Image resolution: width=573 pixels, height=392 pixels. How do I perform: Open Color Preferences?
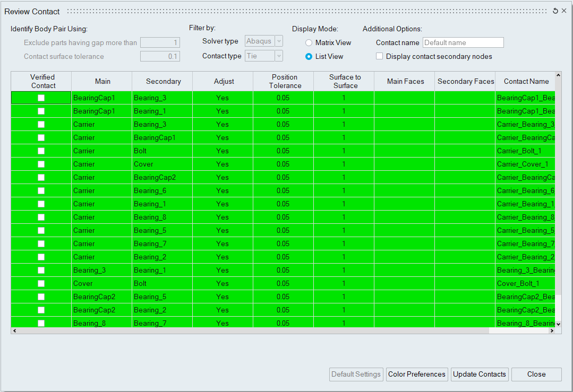(x=417, y=374)
